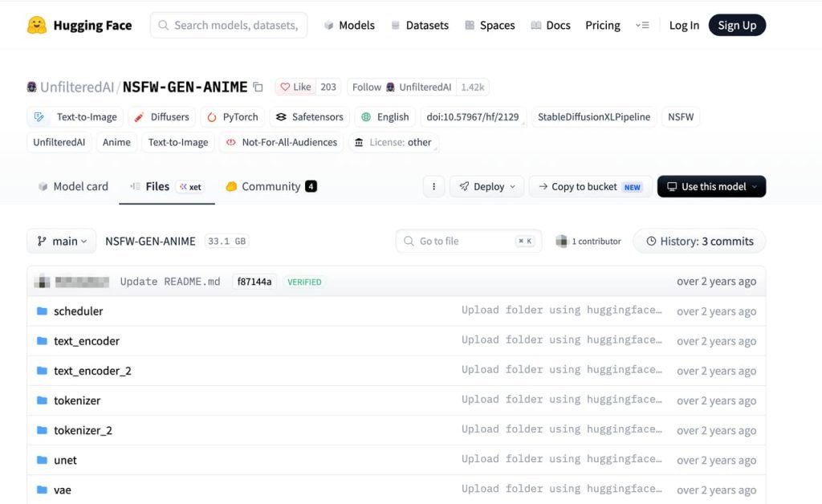Click the VERIFIED badge
The height and width of the screenshot is (504, 822).
pyautogui.click(x=304, y=282)
